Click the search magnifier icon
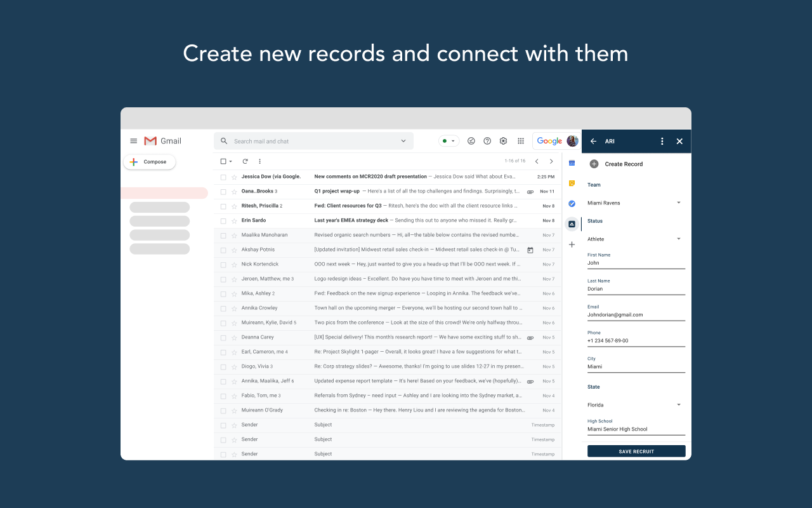The height and width of the screenshot is (508, 812). (x=224, y=141)
